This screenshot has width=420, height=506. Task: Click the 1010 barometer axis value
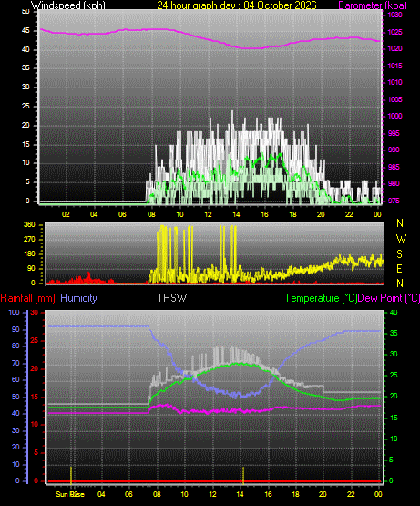click(394, 82)
